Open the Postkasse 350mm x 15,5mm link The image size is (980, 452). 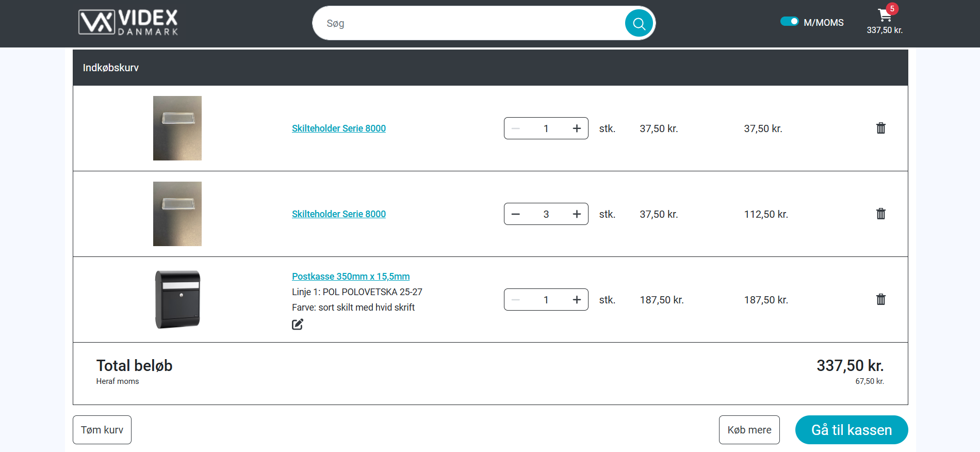(351, 277)
